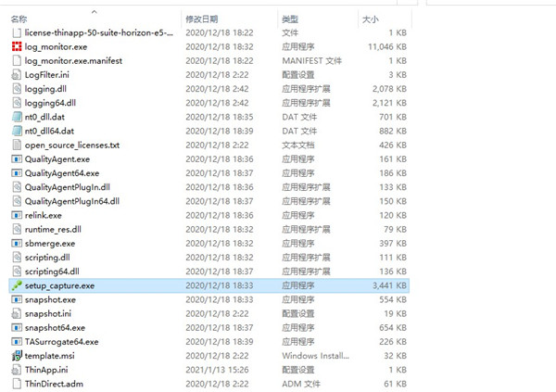The image size is (556, 392).
Task: Select scripting64.dll file name
Action: pyautogui.click(x=52, y=272)
